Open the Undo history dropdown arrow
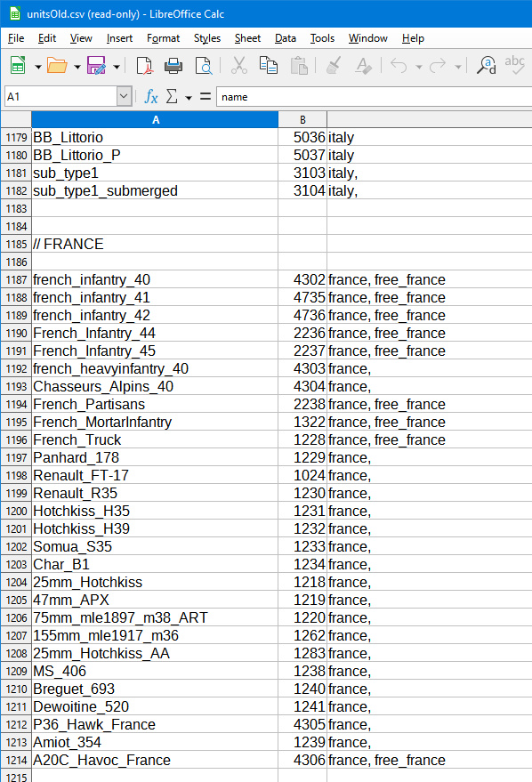532x782 pixels. tap(419, 67)
